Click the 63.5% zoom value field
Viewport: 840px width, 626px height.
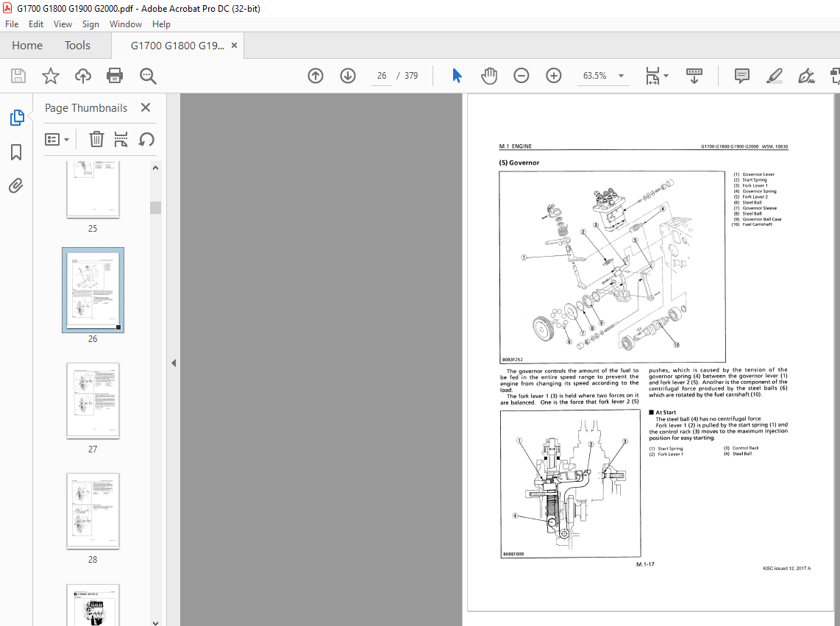point(594,76)
